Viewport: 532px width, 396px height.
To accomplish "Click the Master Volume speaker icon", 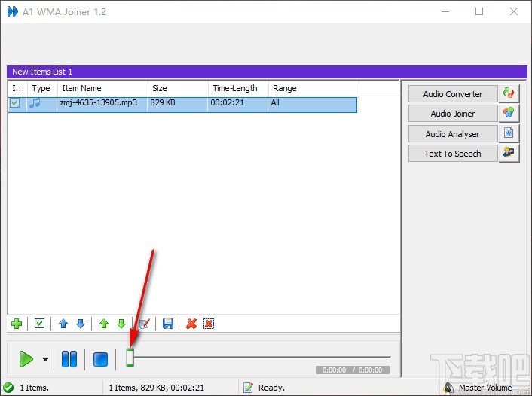I will pyautogui.click(x=448, y=388).
